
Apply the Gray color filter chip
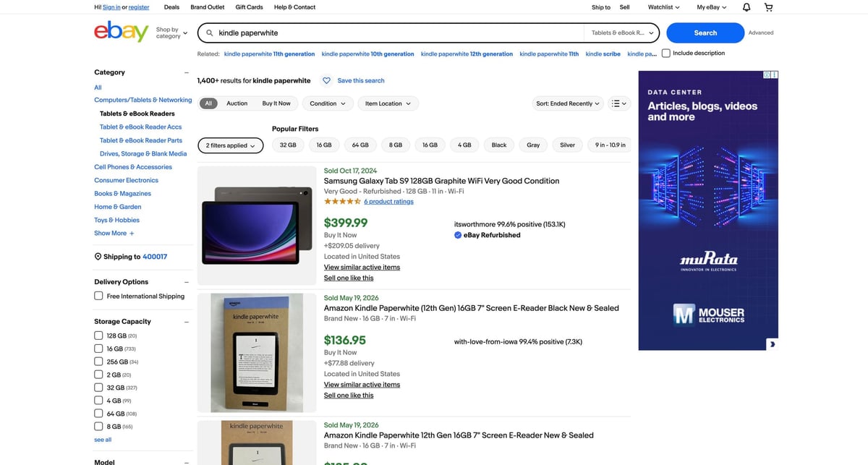pyautogui.click(x=533, y=145)
